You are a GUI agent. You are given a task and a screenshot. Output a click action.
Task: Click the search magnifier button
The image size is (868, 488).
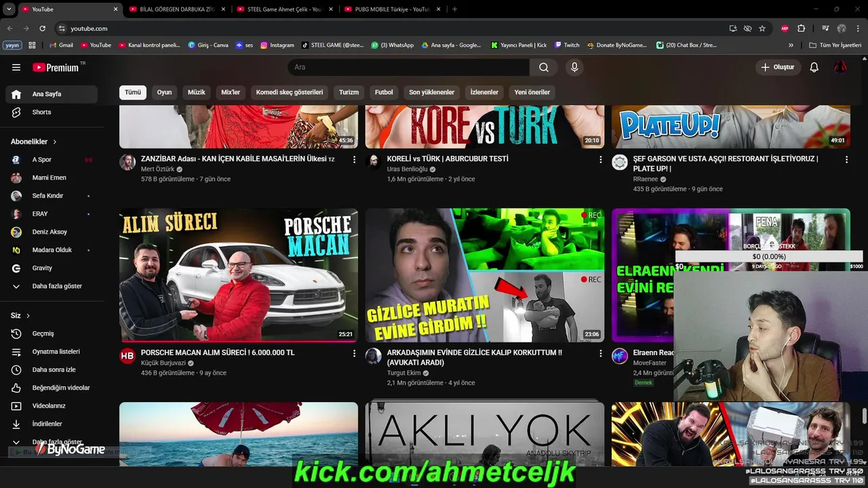[x=544, y=67]
